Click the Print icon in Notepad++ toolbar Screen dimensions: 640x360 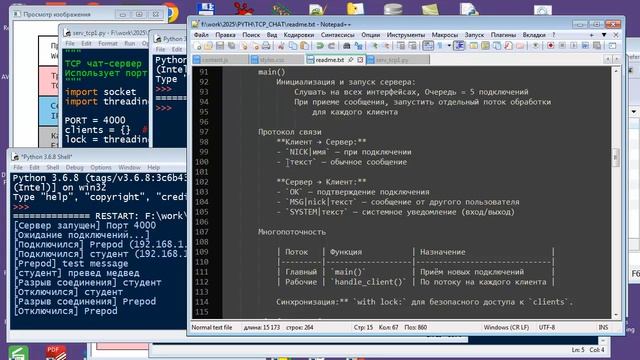pyautogui.click(x=266, y=46)
